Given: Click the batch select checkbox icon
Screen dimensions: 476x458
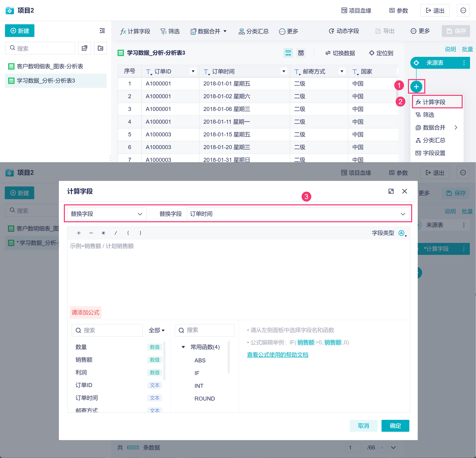Looking at the screenshot, I should [x=85, y=48].
